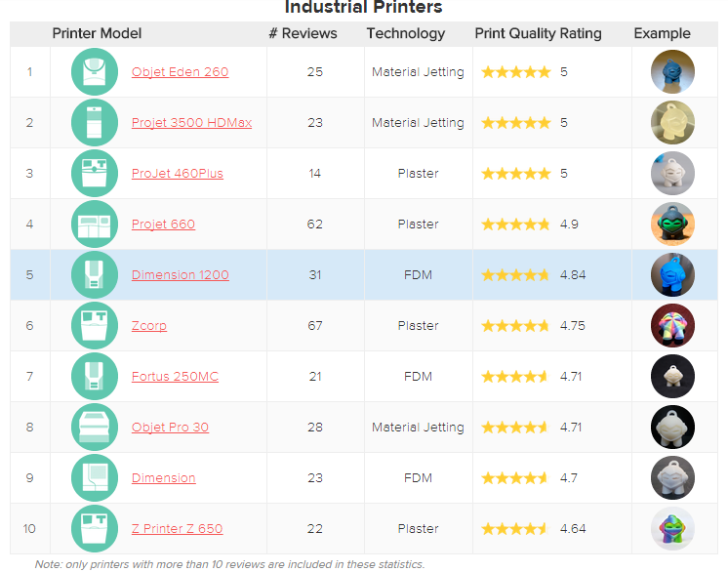The width and height of the screenshot is (728, 572).
Task: Click the 4.75 star rating for Zcorp
Action: (516, 325)
